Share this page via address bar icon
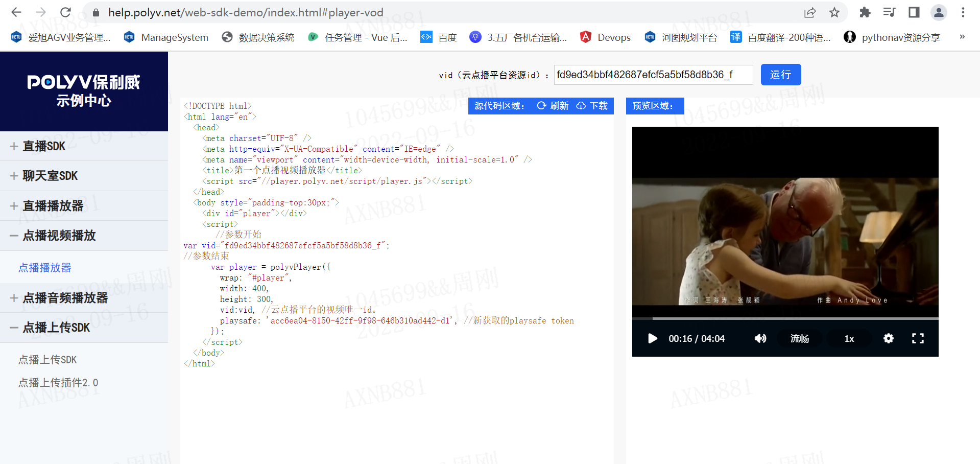Image resolution: width=980 pixels, height=464 pixels. [x=810, y=12]
